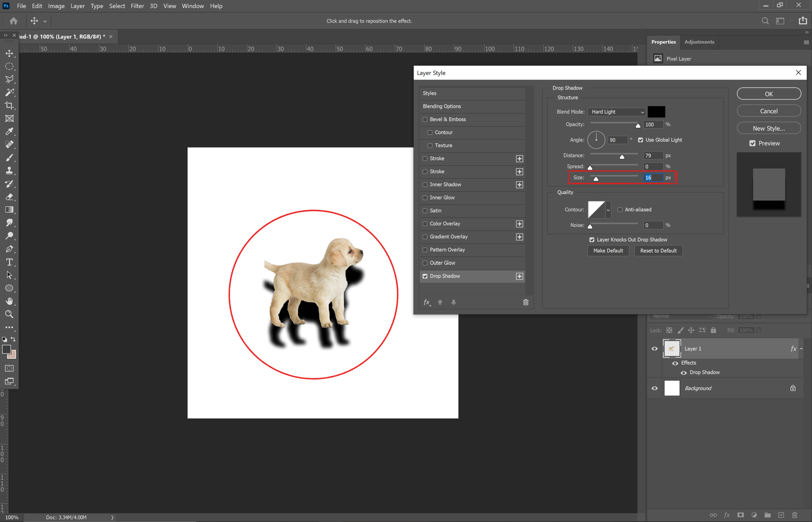The height and width of the screenshot is (522, 812).
Task: Add another Drop Shadow with plus icon
Action: coord(519,276)
